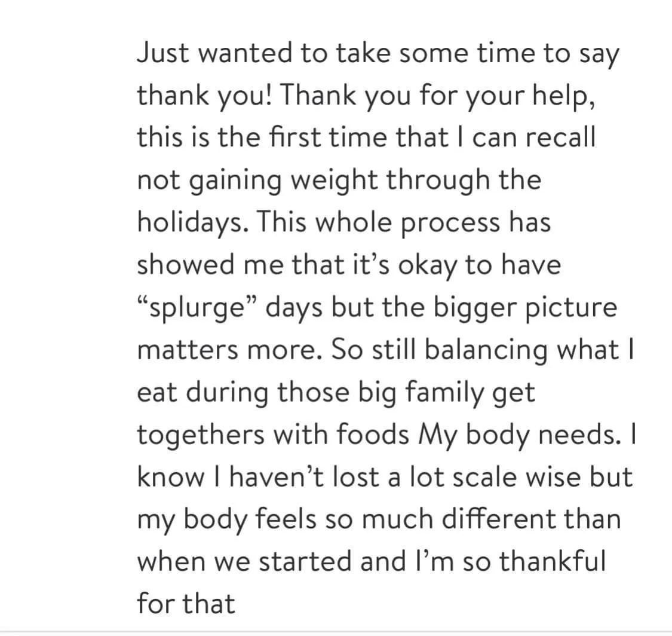Click the word "recall"

click(560, 137)
